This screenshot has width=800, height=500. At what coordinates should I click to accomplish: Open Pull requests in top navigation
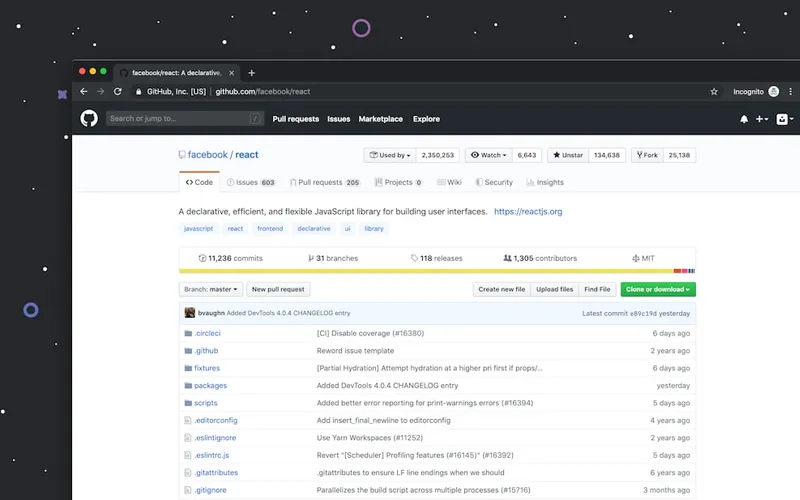(295, 119)
